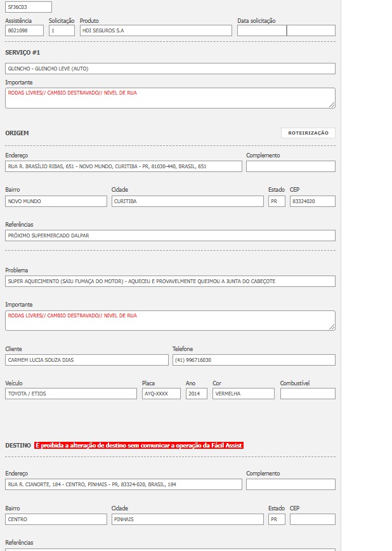The width and height of the screenshot is (392, 551).
Task: Click the CEP field 83324020
Action: (x=313, y=201)
